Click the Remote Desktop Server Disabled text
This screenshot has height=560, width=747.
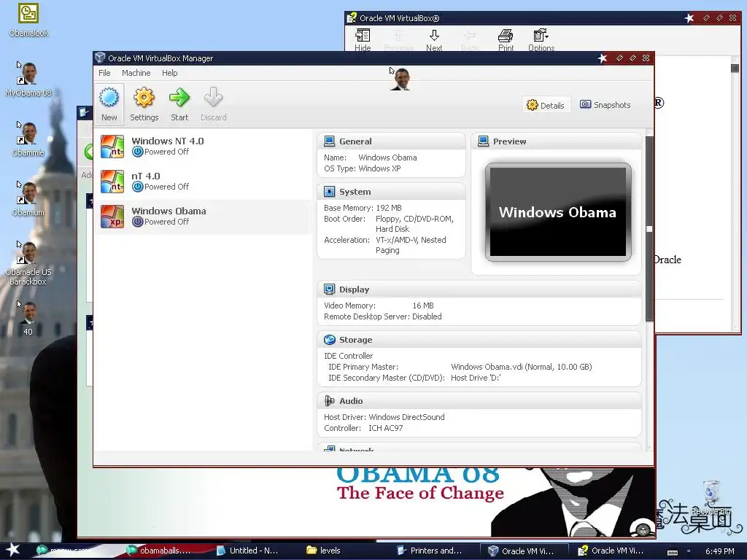point(382,316)
